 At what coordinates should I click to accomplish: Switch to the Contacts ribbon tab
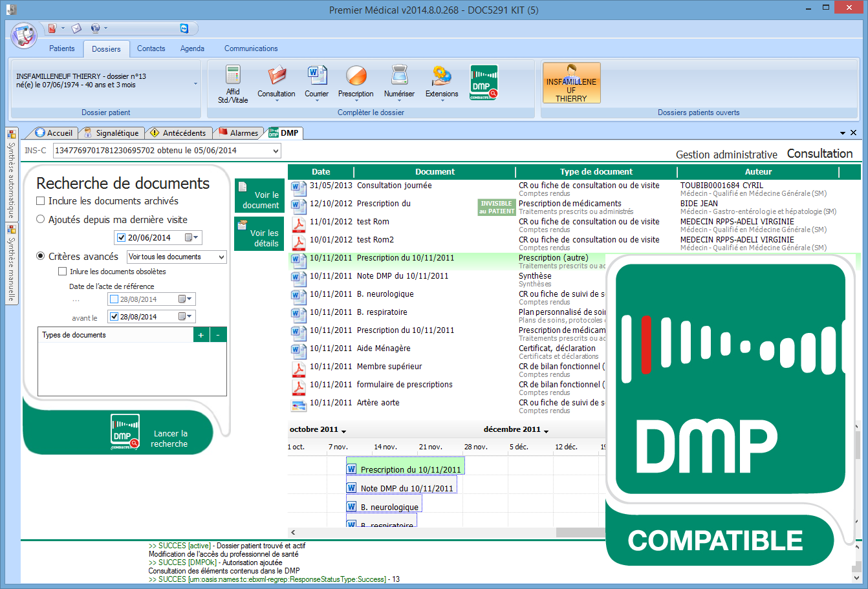click(x=151, y=48)
